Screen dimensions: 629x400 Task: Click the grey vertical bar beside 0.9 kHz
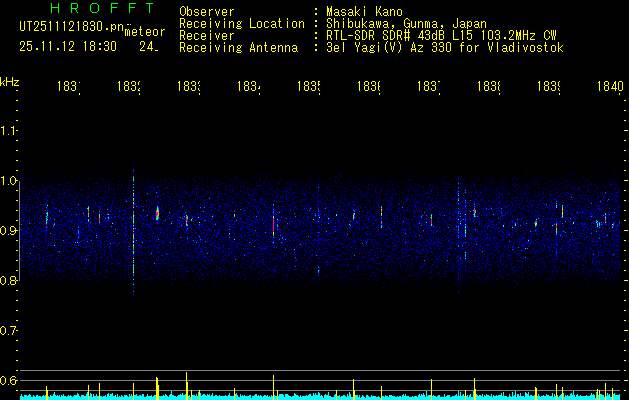(x=19, y=230)
